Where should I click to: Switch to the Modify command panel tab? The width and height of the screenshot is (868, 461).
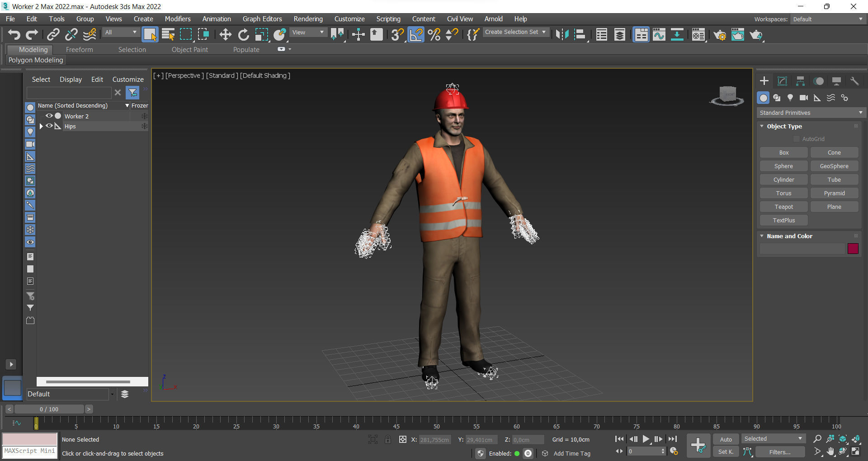782,81
